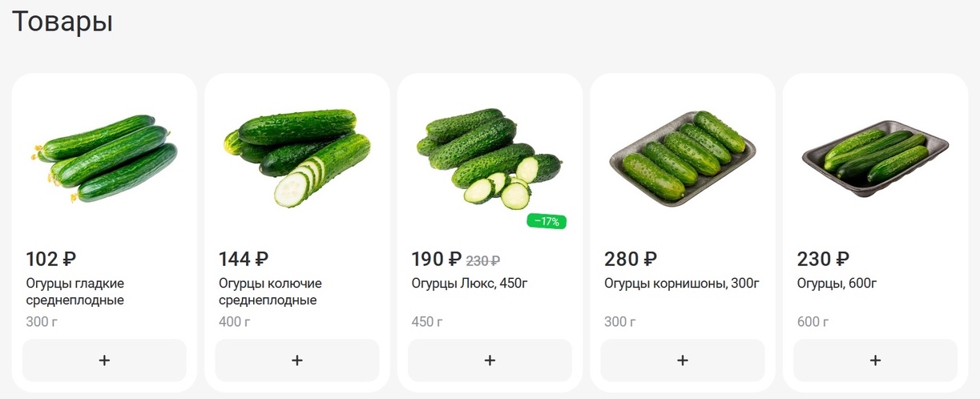980x399 pixels.
Task: Open sliced prickly cucumbers product image
Action: (296, 157)
